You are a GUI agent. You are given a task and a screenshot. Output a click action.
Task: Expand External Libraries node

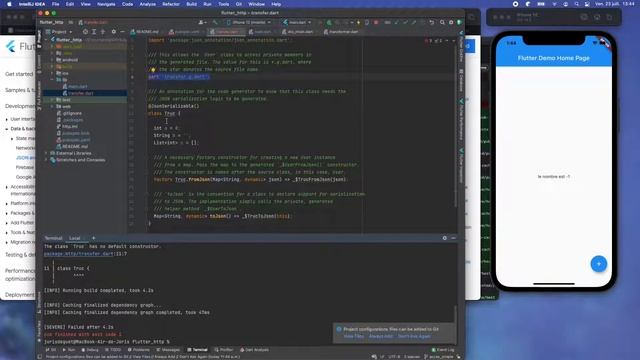pyautogui.click(x=47, y=153)
